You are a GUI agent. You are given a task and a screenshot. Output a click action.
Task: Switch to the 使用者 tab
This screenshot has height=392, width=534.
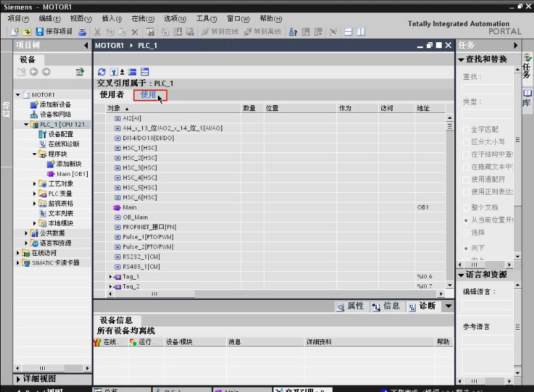click(x=112, y=95)
